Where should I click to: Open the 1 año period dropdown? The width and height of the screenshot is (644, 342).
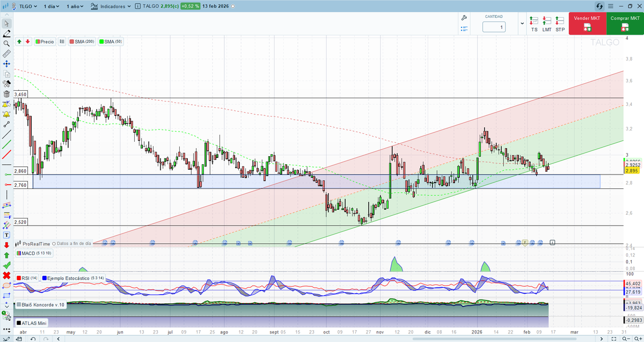76,6
